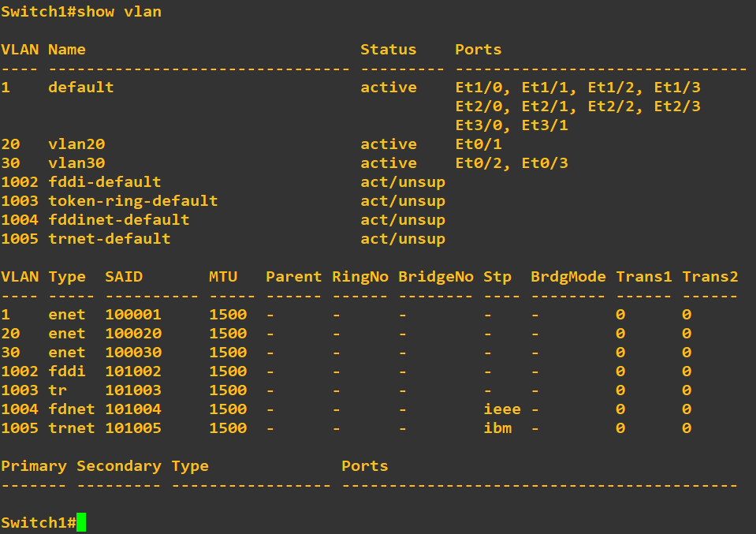Click the vlan20 name entry

[x=76, y=144]
